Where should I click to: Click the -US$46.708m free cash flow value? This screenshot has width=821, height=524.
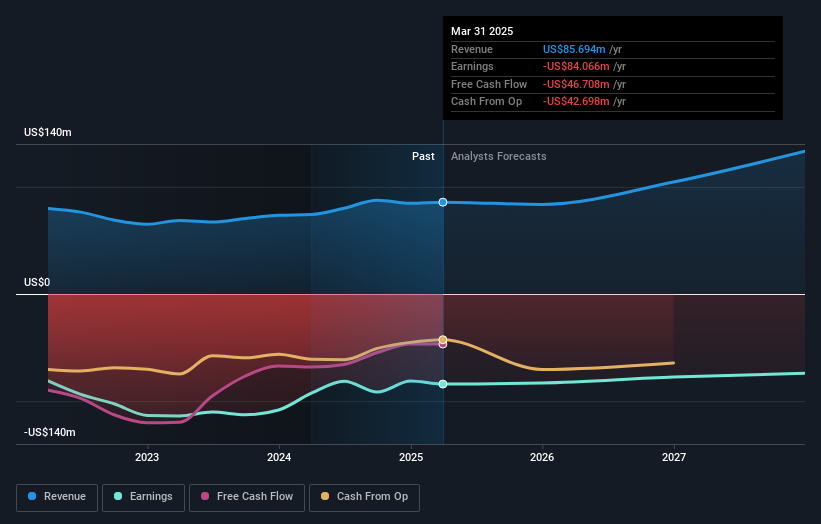pos(576,84)
